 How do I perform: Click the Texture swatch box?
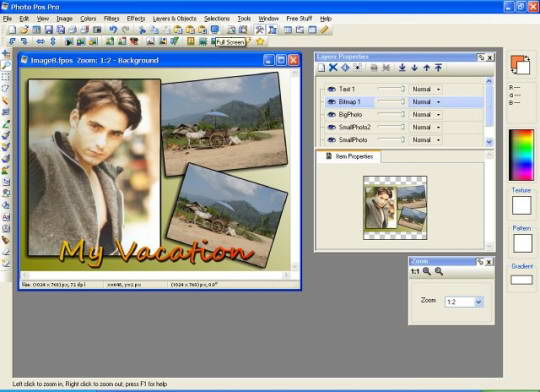[x=521, y=206]
